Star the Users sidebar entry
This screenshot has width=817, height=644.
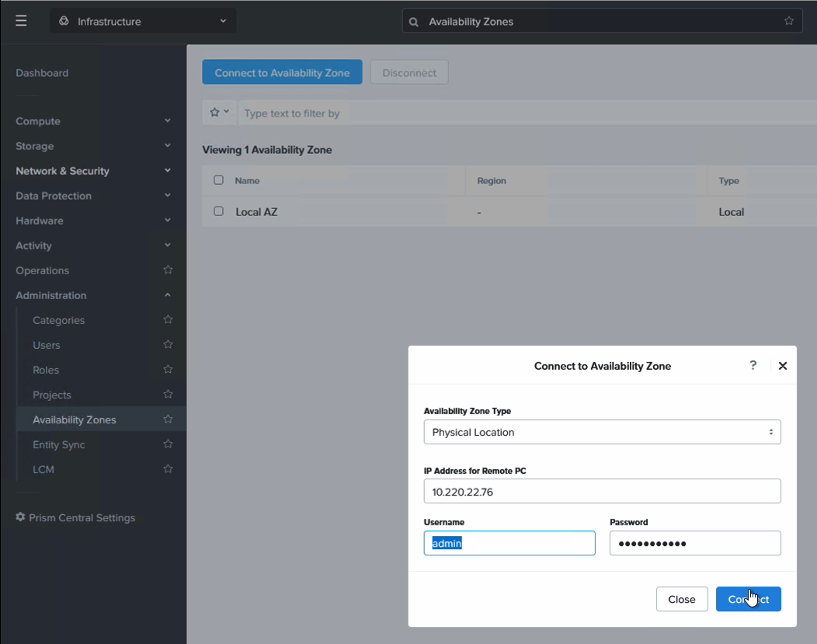click(x=168, y=344)
